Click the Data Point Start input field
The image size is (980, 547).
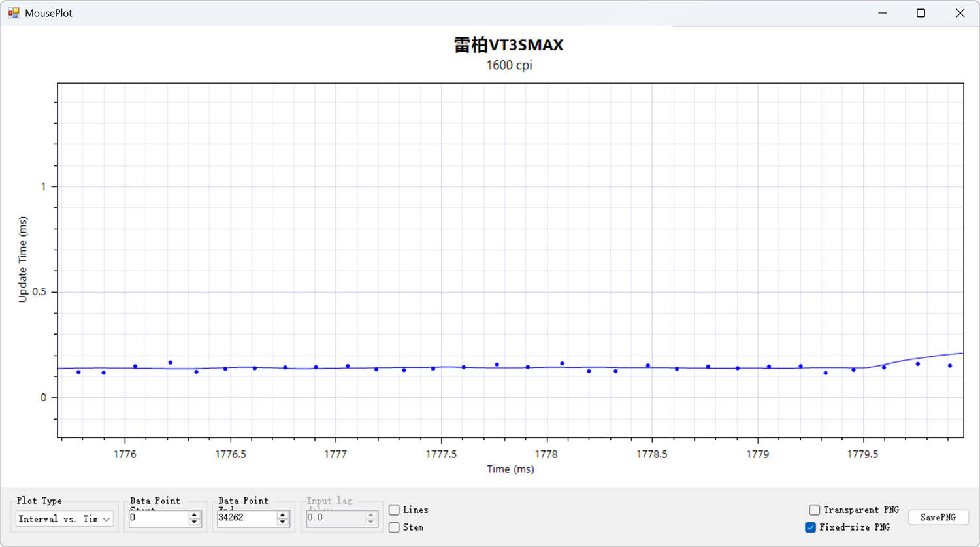(x=158, y=518)
